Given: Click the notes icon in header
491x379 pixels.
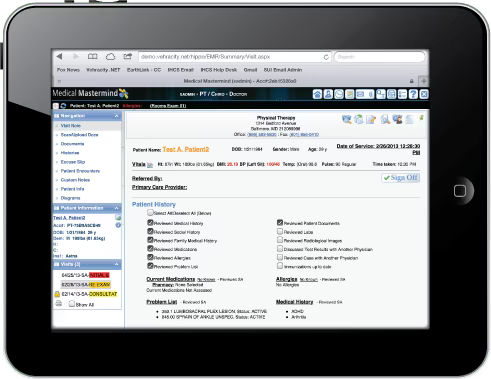Looking at the screenshot, I should pyautogui.click(x=349, y=94).
